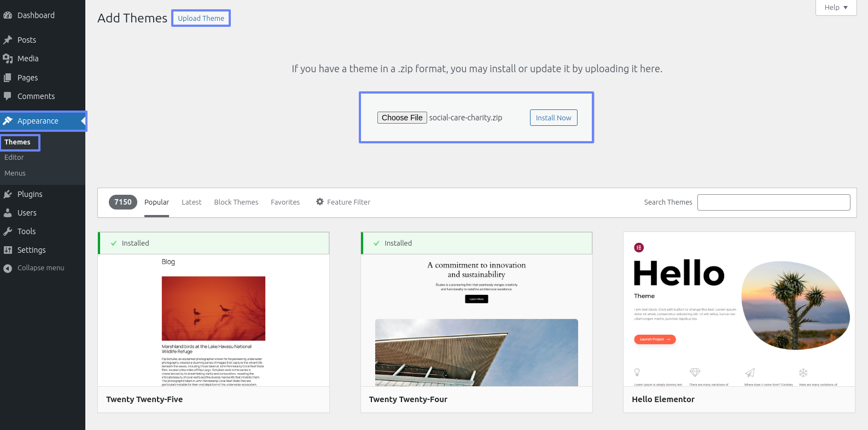Click the installed checkmark on Twenty Twenty-Five
This screenshot has width=868, height=430.
pos(114,243)
